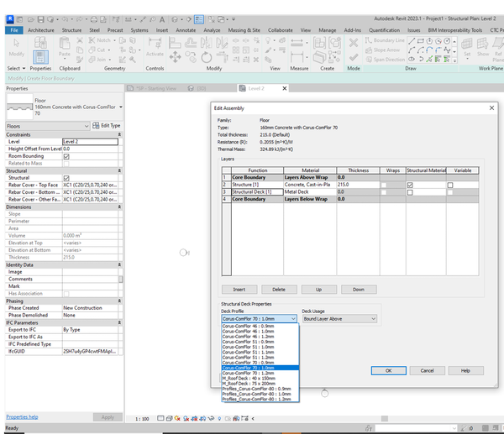Choose Corus-ComFlor 51 : 1.2mm from list
This screenshot has width=504, height=434.
(x=249, y=358)
